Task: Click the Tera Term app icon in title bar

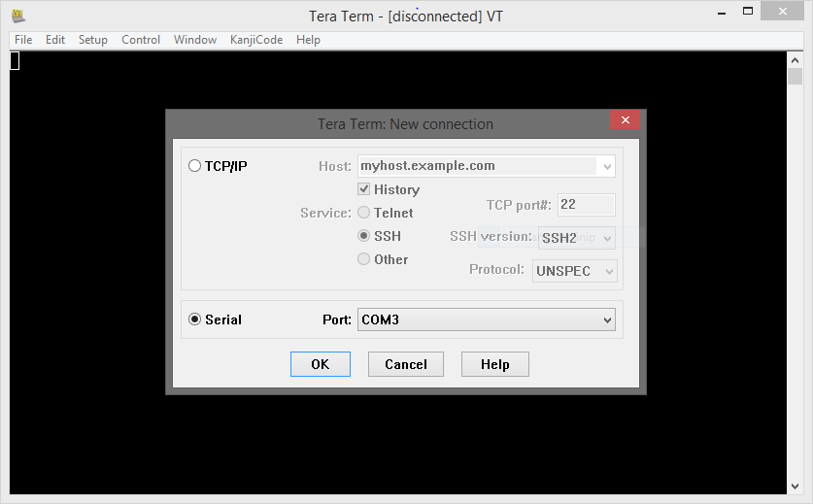Action: [x=18, y=17]
